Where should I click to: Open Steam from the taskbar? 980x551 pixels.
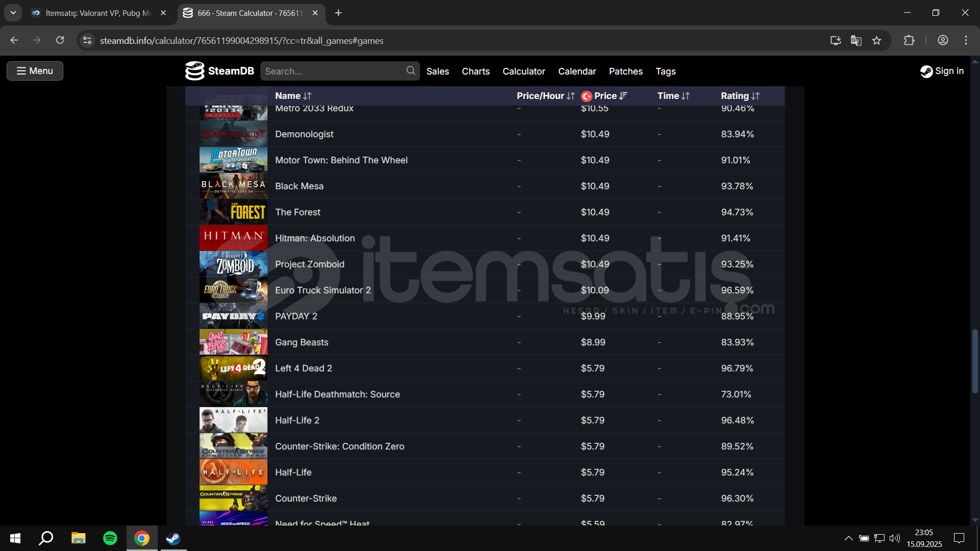click(x=174, y=538)
